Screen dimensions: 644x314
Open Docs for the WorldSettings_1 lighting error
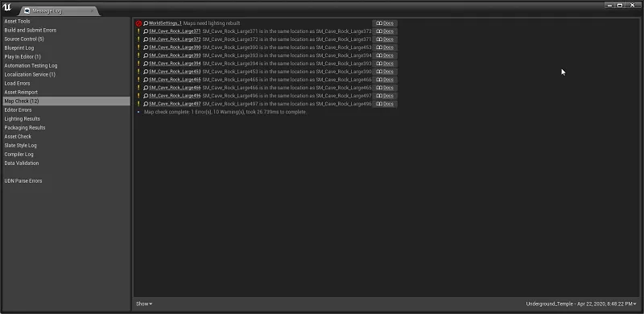pyautogui.click(x=385, y=23)
